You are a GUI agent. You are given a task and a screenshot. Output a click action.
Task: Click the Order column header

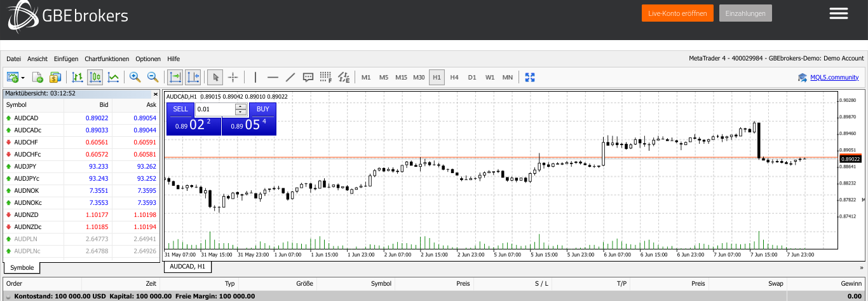pos(43,284)
